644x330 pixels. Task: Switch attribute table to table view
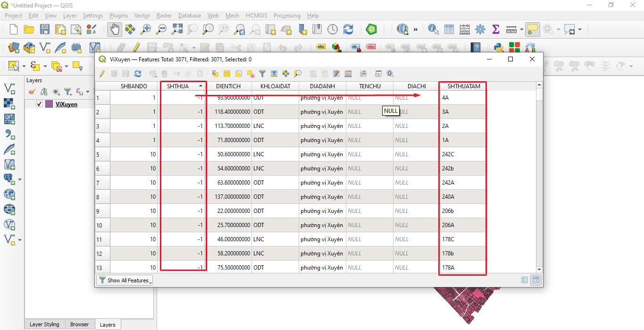535,280
